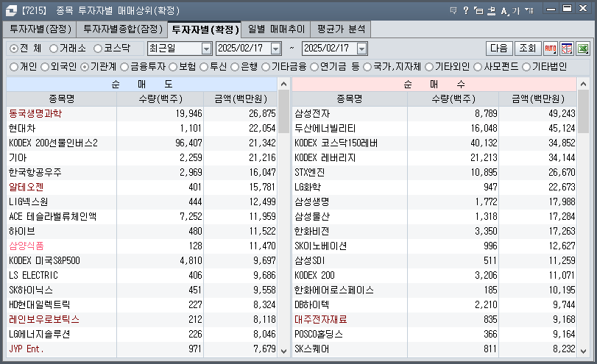Open the list menu icon in title bar
This screenshot has width=597, height=364.
pos(529,10)
